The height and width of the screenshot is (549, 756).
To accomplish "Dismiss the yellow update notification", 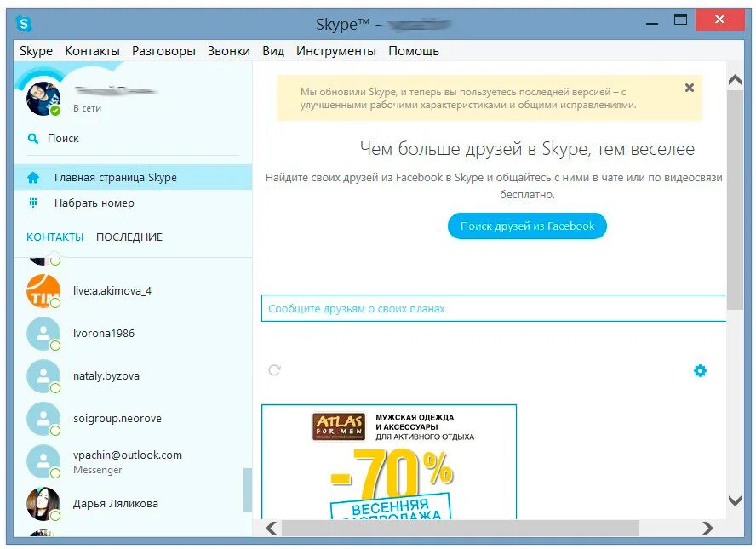I will click(x=690, y=88).
